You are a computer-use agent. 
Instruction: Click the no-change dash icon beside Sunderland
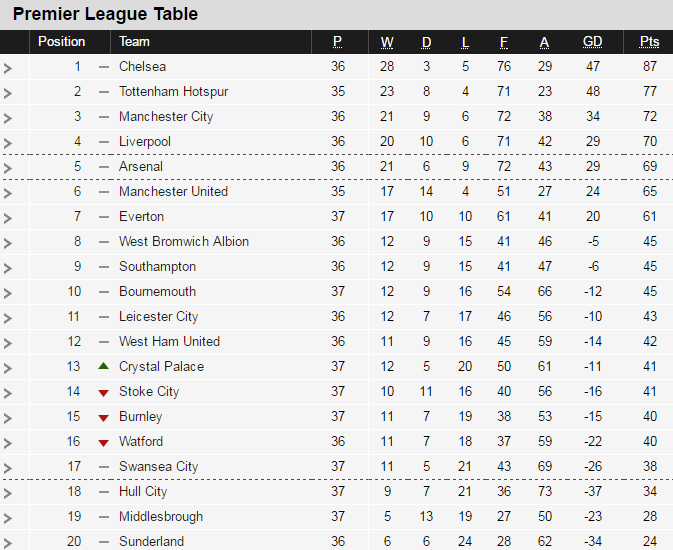pyautogui.click(x=103, y=542)
